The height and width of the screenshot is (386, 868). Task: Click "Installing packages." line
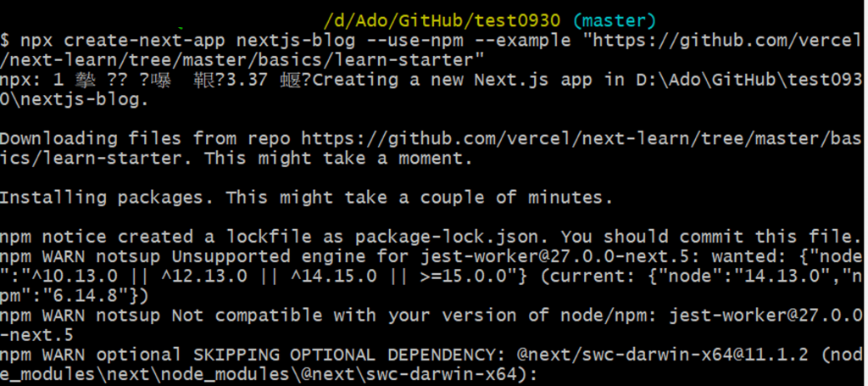pos(108,198)
